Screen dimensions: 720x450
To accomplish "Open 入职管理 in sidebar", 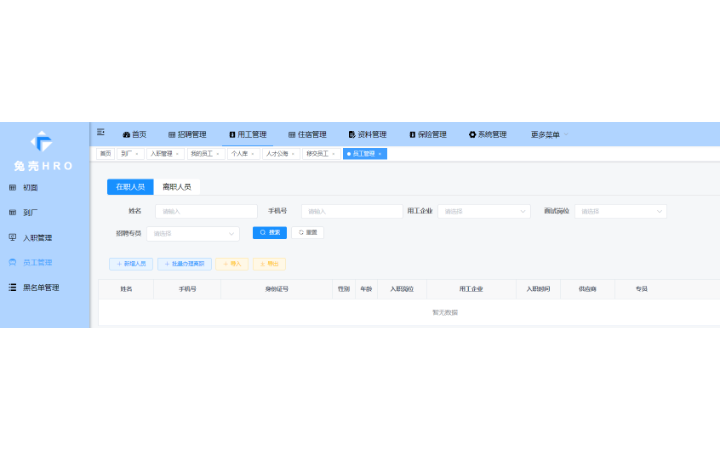I will point(45,237).
